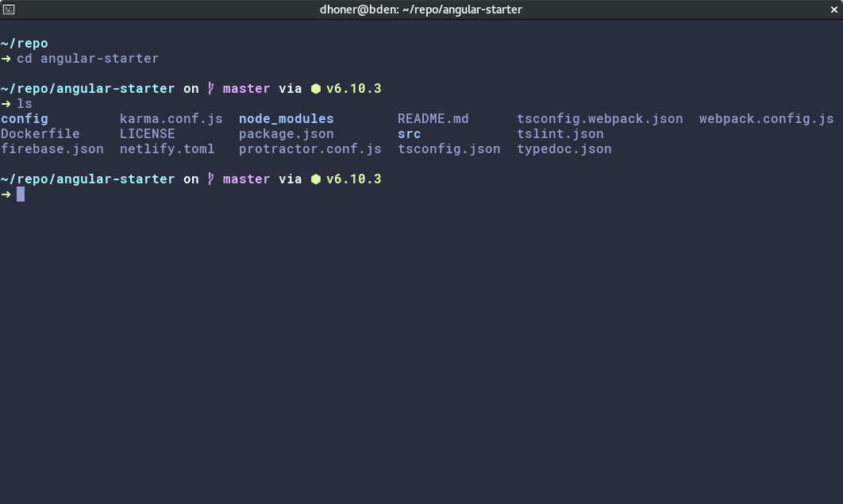Click the config directory name

pos(24,119)
